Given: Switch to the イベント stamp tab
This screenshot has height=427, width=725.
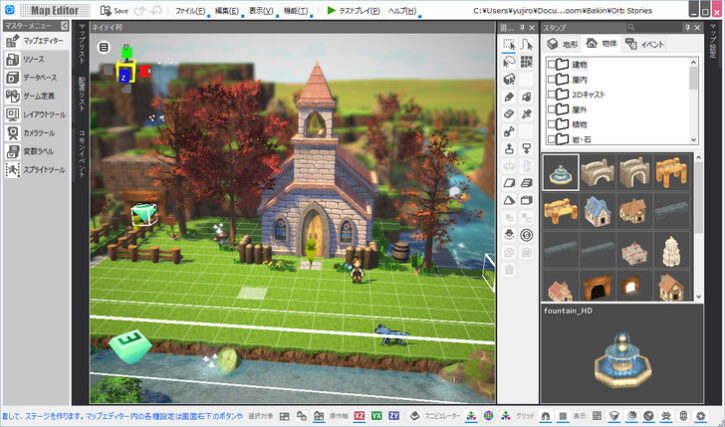Looking at the screenshot, I should tap(644, 44).
